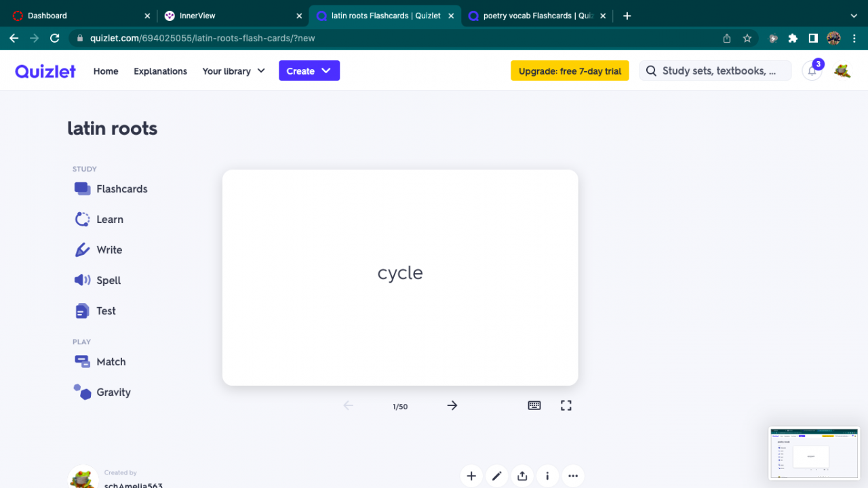868x488 pixels.
Task: Open Chrome profile avatar in toolbar
Action: point(834,39)
